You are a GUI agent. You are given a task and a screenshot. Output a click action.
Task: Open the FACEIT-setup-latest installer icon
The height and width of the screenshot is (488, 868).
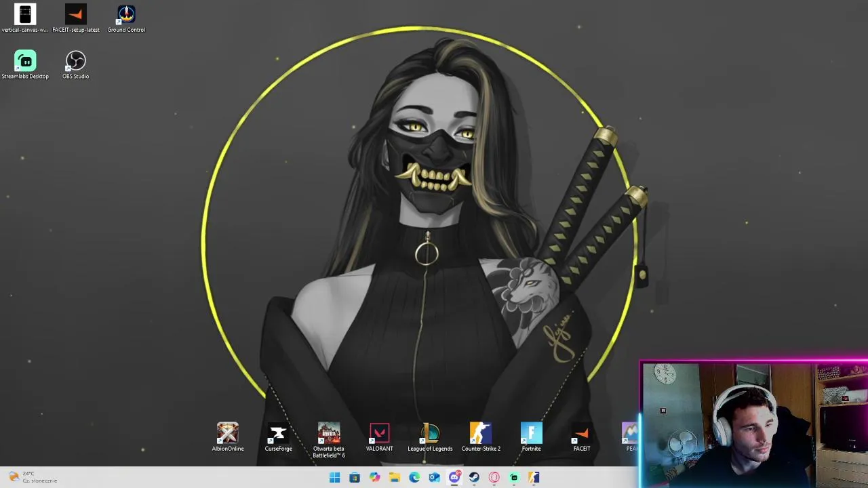pos(75,18)
